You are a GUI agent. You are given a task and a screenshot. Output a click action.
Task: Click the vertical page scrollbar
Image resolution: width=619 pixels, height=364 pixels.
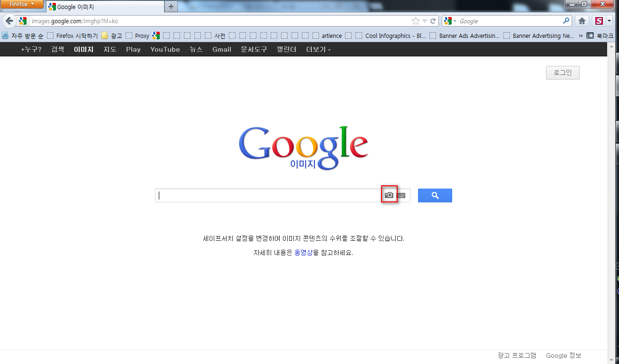point(611,203)
